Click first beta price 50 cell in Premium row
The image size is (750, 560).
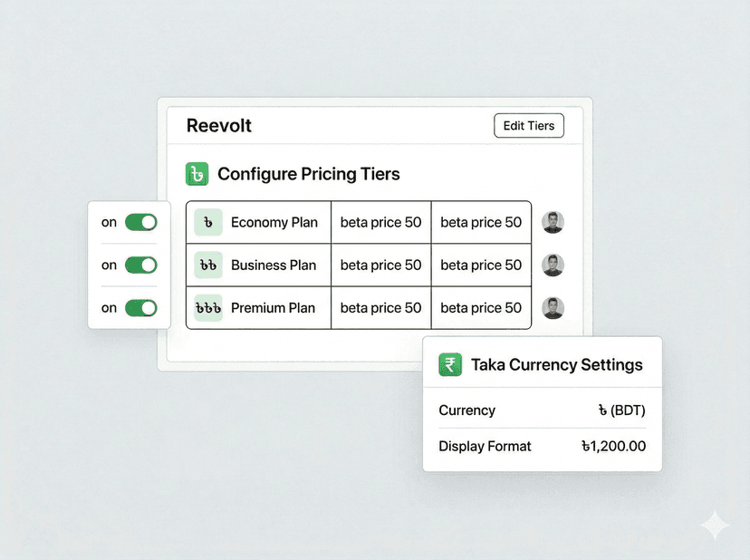coord(381,308)
